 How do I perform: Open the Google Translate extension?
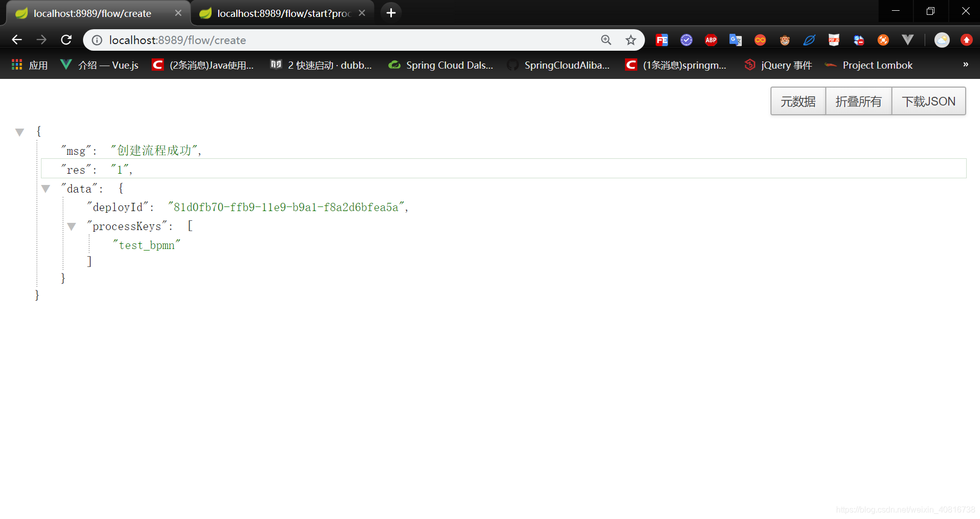coord(736,40)
